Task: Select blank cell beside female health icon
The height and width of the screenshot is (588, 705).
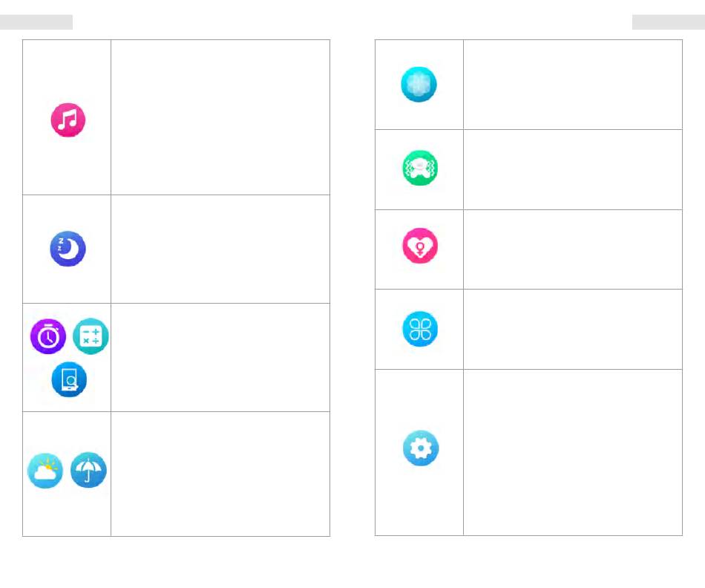Action: click(573, 249)
